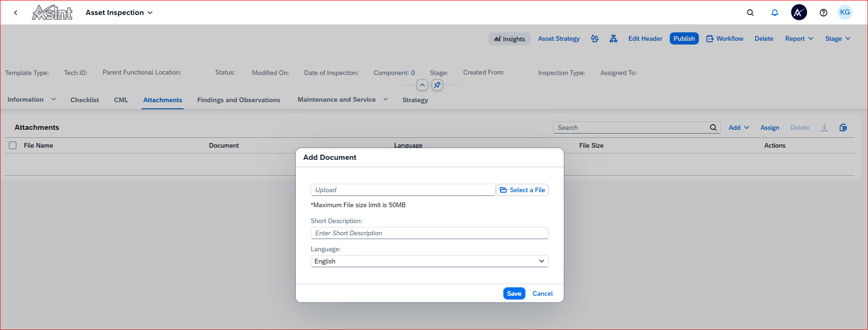Expand the Information tab chevron
The image size is (868, 330).
(x=53, y=99)
